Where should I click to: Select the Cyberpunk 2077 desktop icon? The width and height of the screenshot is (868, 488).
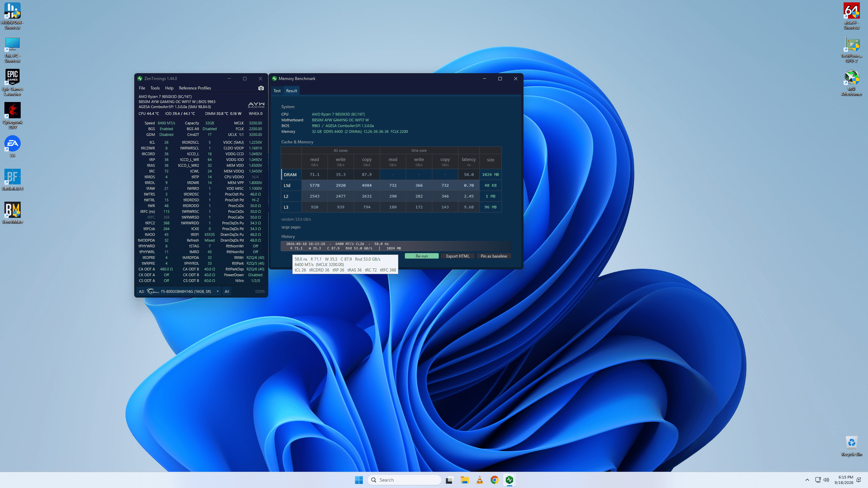point(12,116)
